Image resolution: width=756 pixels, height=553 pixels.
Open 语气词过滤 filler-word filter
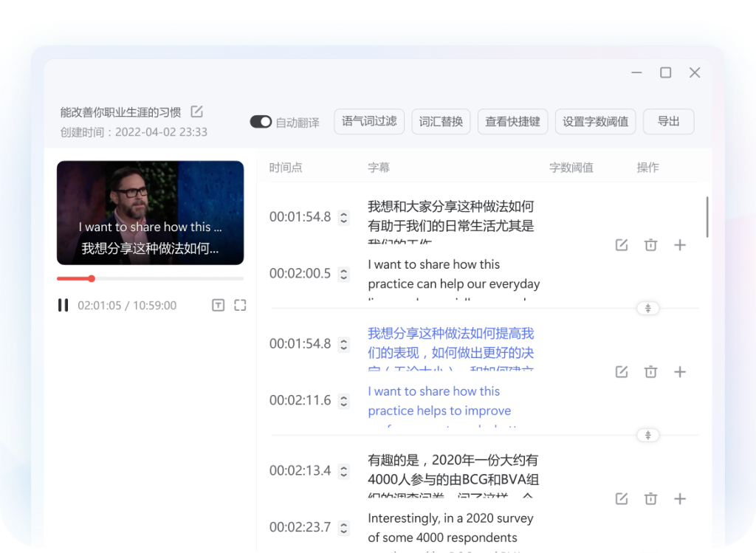368,121
